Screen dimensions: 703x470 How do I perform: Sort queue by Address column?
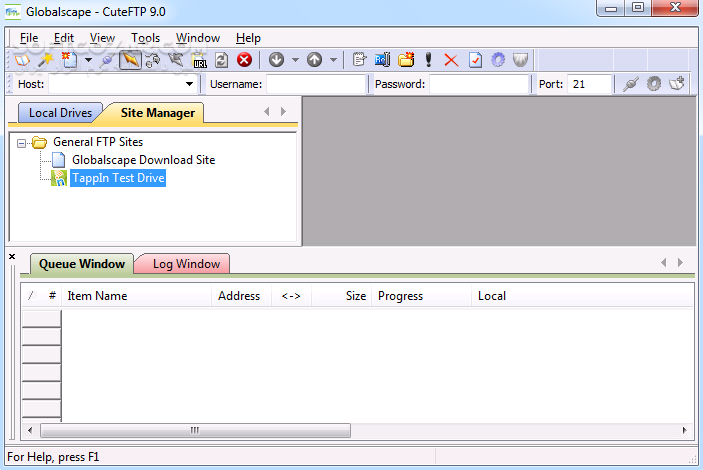pyautogui.click(x=241, y=296)
